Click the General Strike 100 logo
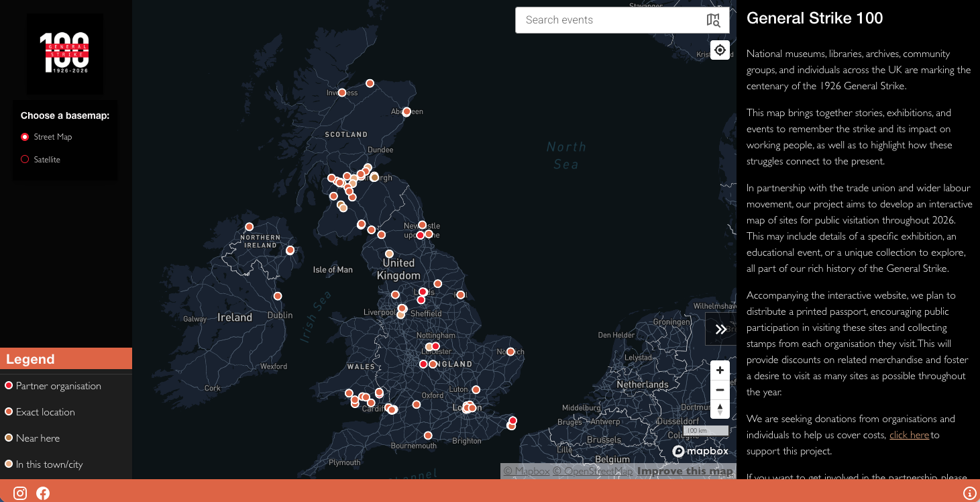Screen dimensions: 980x502 pyautogui.click(x=65, y=53)
